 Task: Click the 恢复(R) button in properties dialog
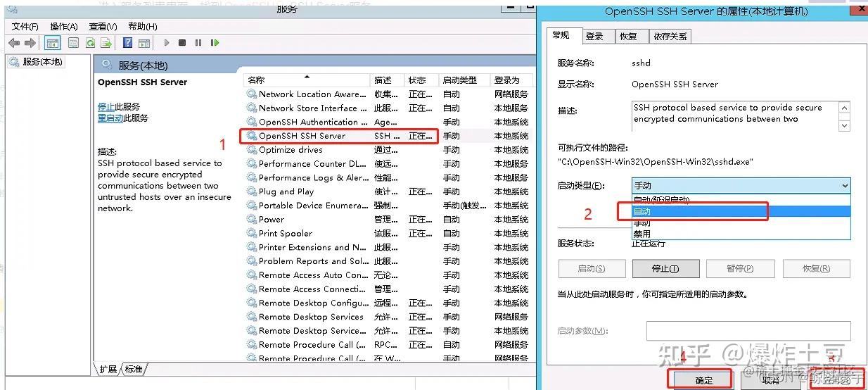(x=817, y=269)
